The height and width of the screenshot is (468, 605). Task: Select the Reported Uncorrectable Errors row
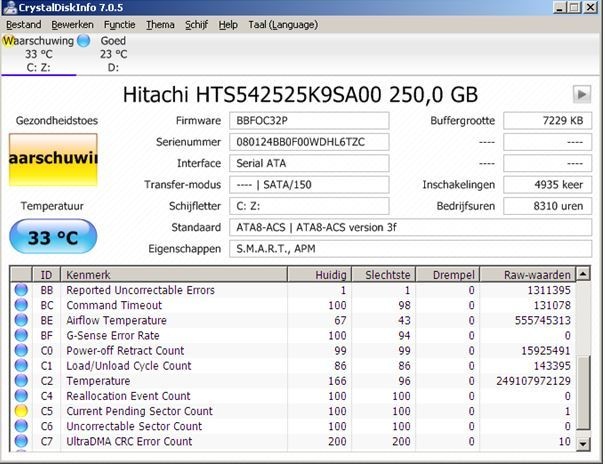coord(293,290)
